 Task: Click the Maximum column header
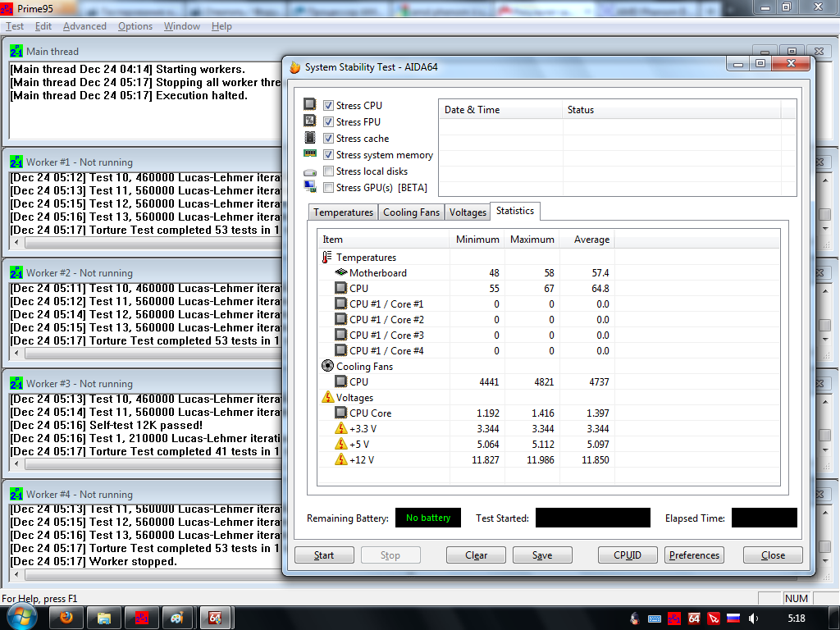532,239
